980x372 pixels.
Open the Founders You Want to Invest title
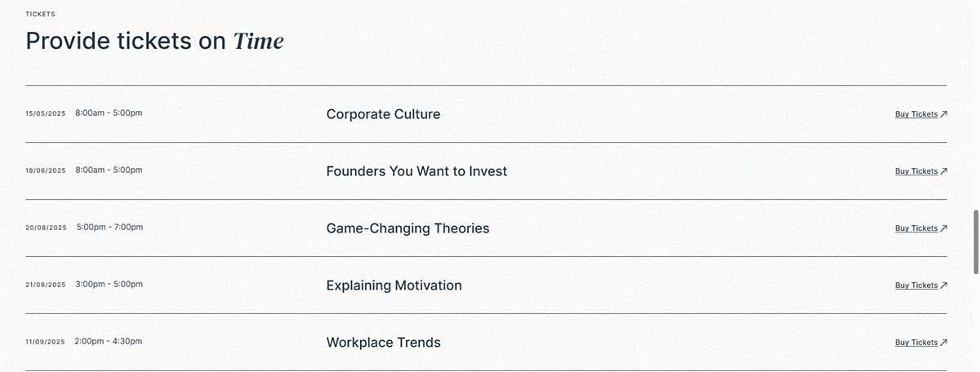(x=416, y=171)
